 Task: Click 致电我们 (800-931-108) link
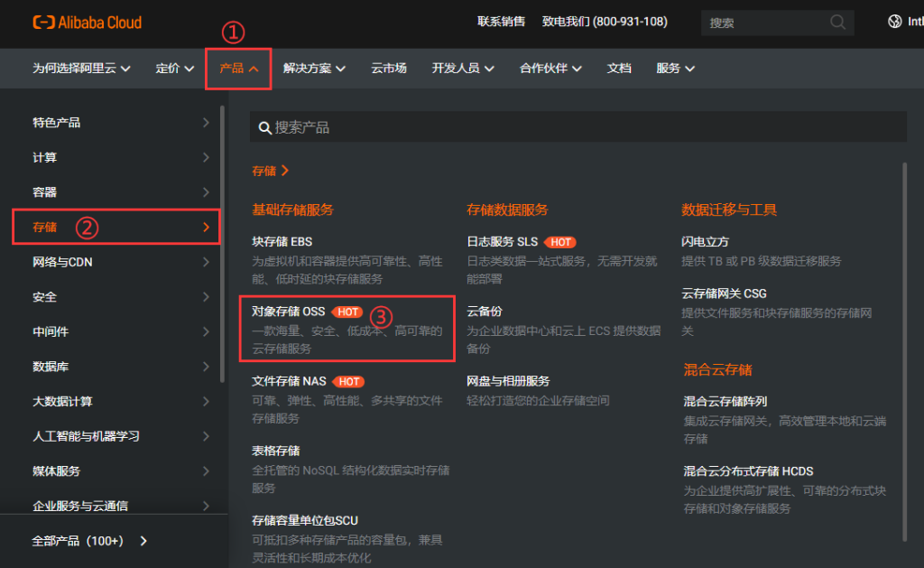(605, 22)
